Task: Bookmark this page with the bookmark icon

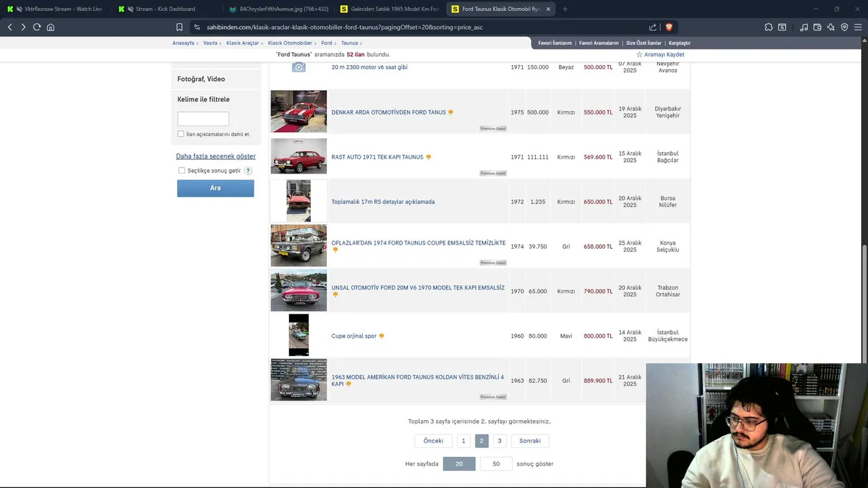Action: click(x=179, y=27)
